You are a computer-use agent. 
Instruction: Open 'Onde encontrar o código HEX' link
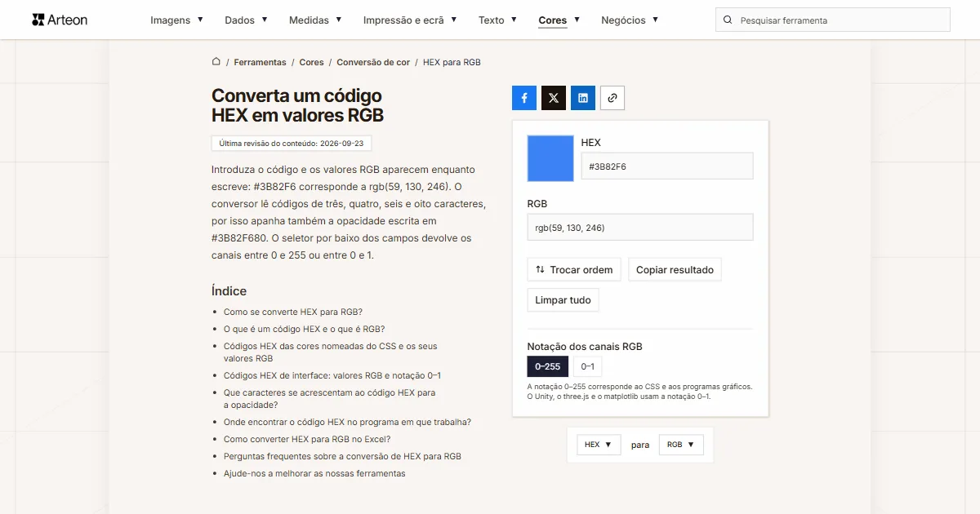pyautogui.click(x=348, y=422)
